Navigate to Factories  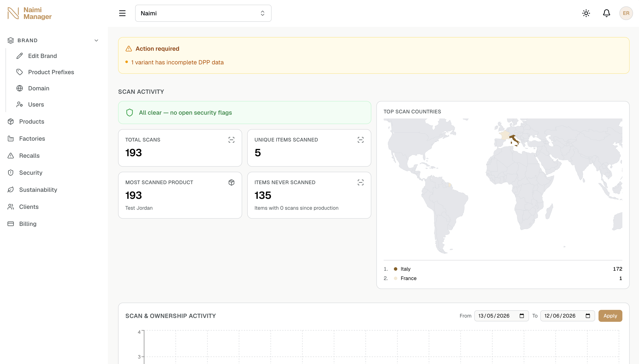32,139
